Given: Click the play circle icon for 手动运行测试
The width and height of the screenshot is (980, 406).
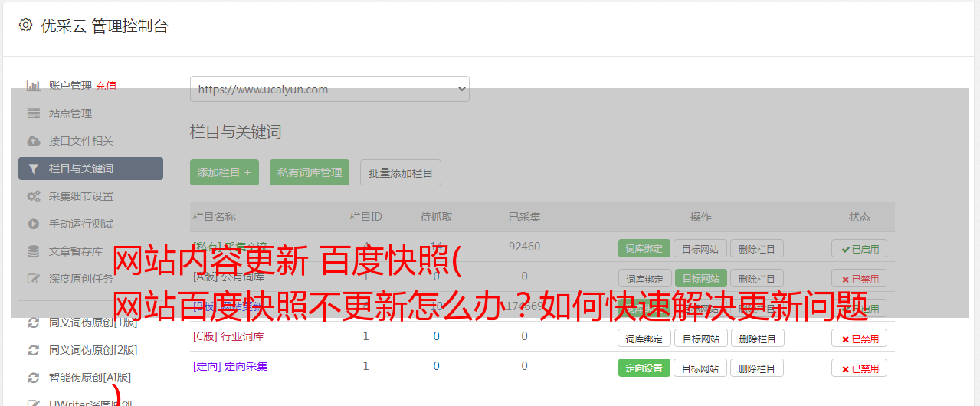Looking at the screenshot, I should click(34, 224).
